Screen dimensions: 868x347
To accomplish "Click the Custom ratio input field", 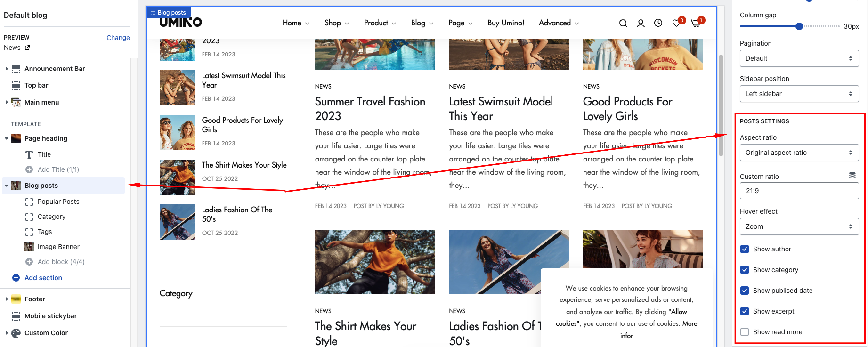I will (799, 191).
